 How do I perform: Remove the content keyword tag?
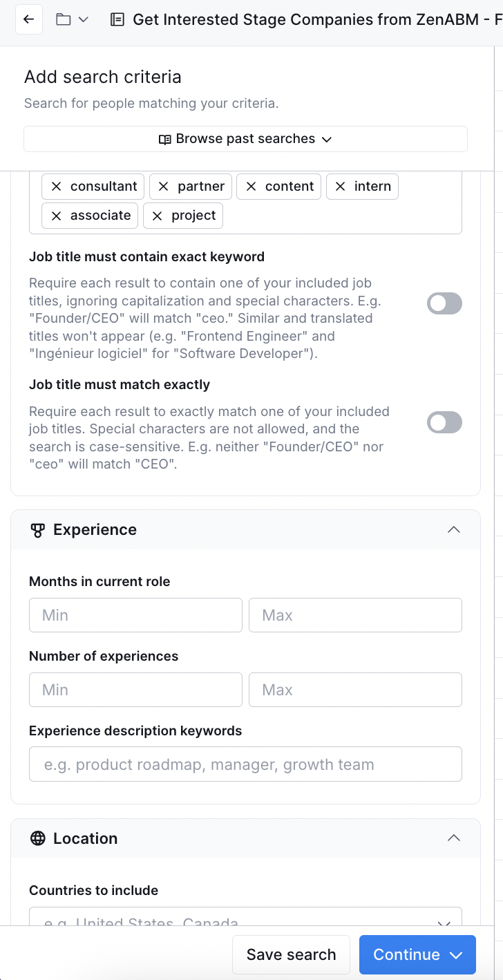[x=251, y=187]
